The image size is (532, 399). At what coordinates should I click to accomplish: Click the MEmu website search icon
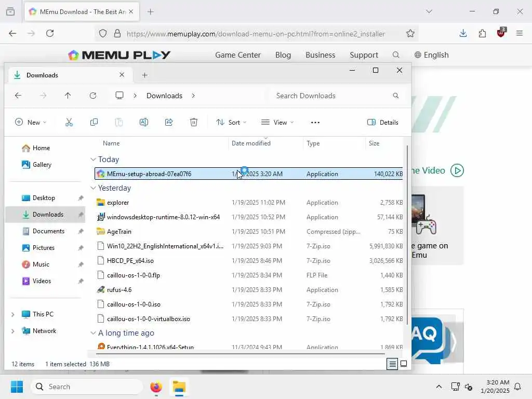(x=395, y=55)
